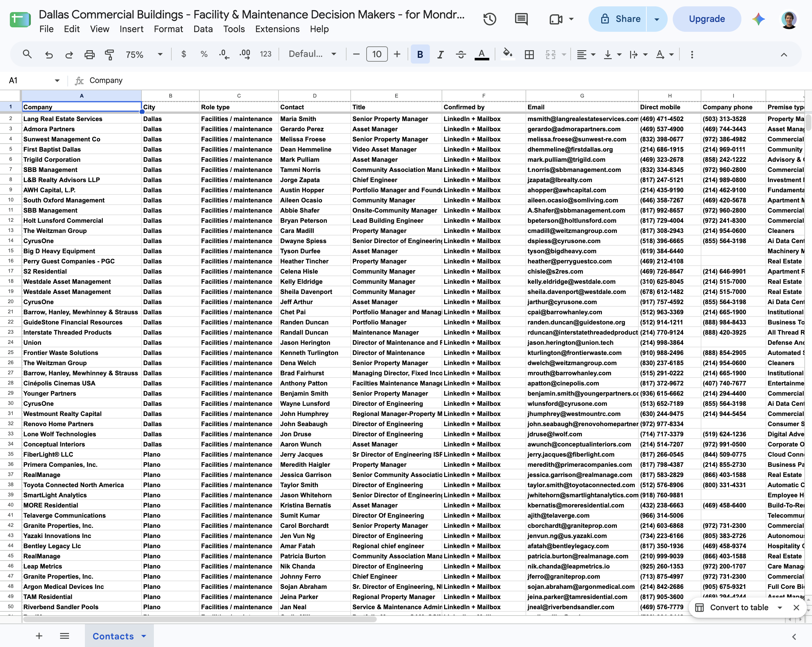Click the Convert to table button
The height and width of the screenshot is (647, 812).
pos(732,608)
